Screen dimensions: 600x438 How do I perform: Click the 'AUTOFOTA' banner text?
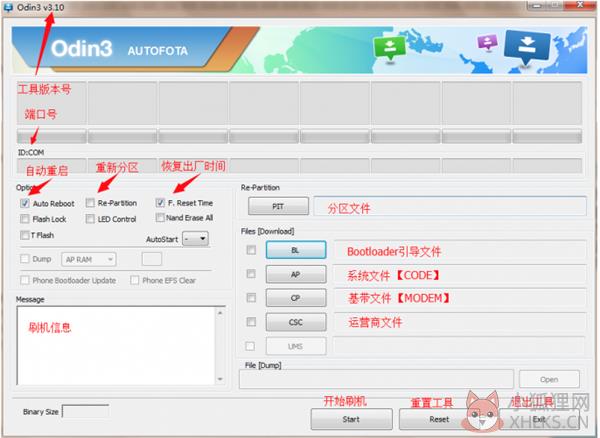tap(158, 51)
